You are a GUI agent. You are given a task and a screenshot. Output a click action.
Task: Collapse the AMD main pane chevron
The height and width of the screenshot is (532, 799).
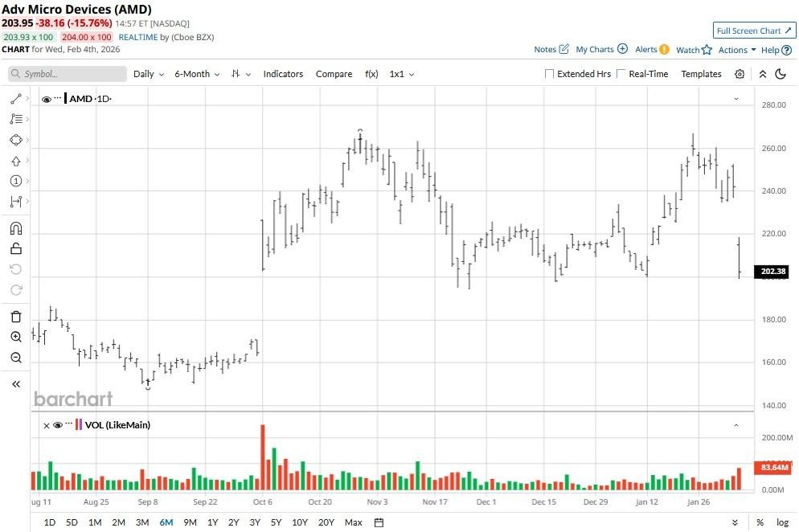coord(735,99)
